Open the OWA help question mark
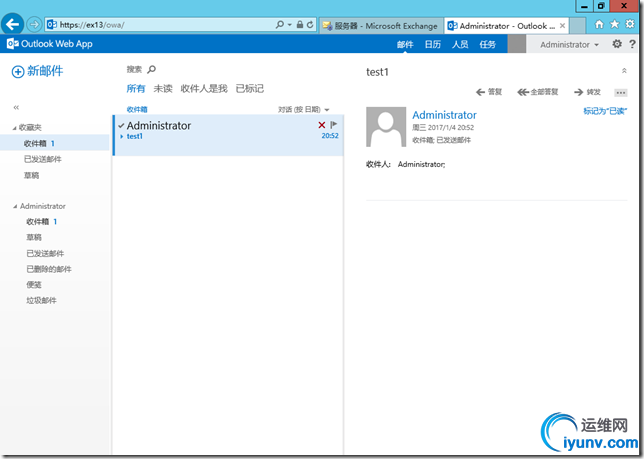Screen dimensions: 644x459 click(632, 44)
